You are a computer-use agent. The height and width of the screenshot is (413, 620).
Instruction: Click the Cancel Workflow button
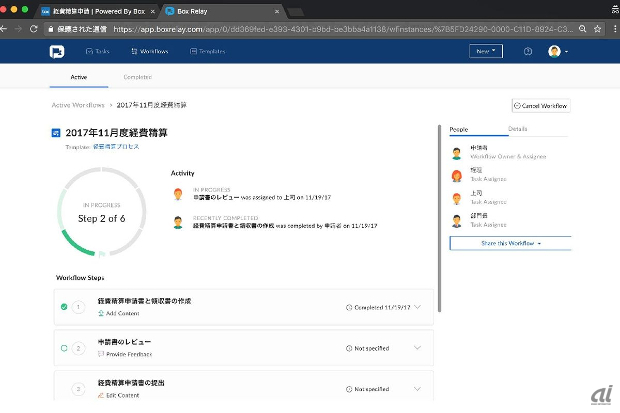(x=540, y=105)
